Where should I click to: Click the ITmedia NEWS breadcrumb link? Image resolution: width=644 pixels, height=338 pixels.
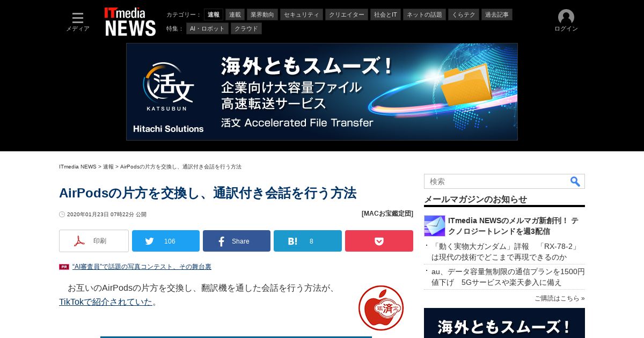click(x=78, y=167)
